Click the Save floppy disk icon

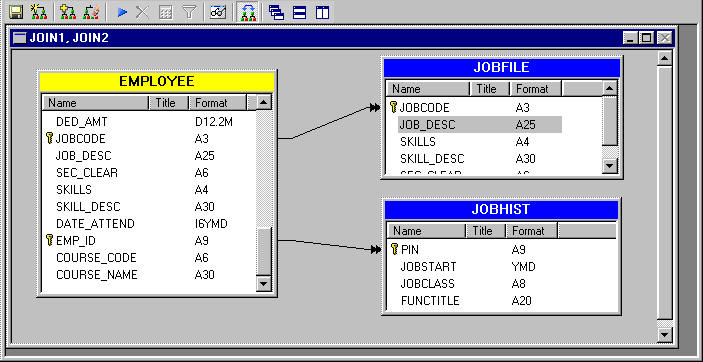click(x=16, y=12)
